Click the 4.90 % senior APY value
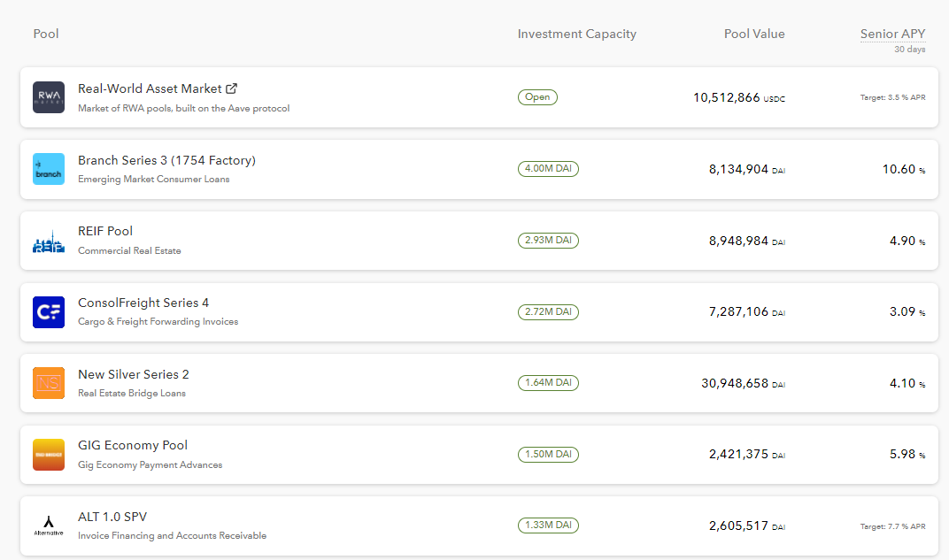This screenshot has width=949, height=560. (x=907, y=241)
